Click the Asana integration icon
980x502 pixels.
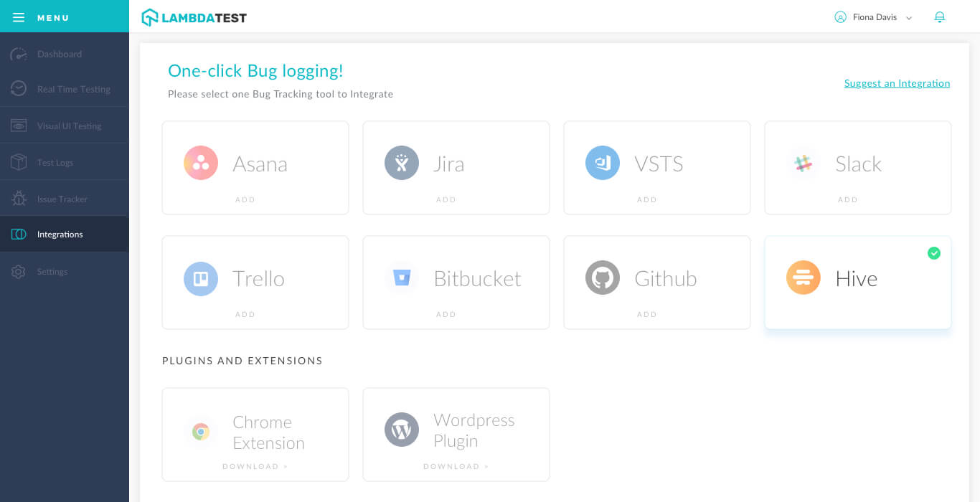[x=201, y=163]
